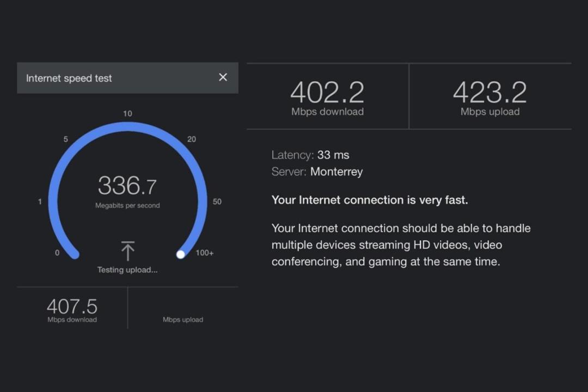Click the "Internet speed test" title text
This screenshot has width=588, height=392.
tap(69, 78)
